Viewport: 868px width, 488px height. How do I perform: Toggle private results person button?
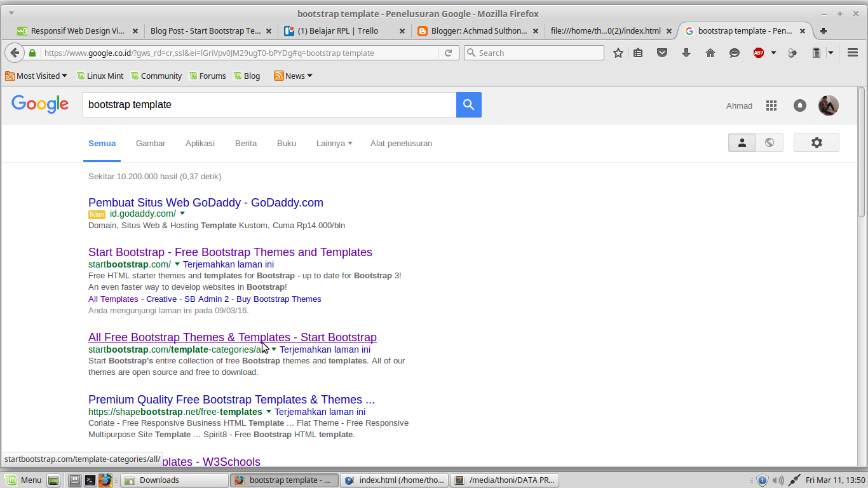click(742, 143)
